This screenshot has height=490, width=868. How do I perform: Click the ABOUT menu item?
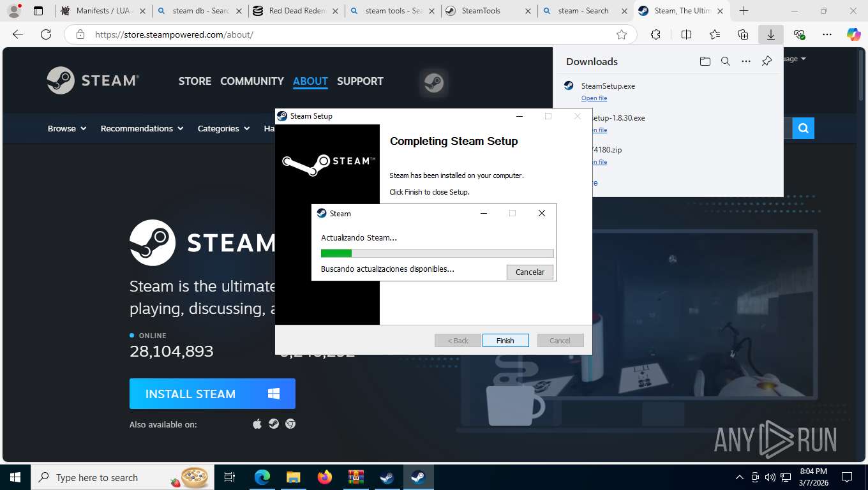point(310,81)
